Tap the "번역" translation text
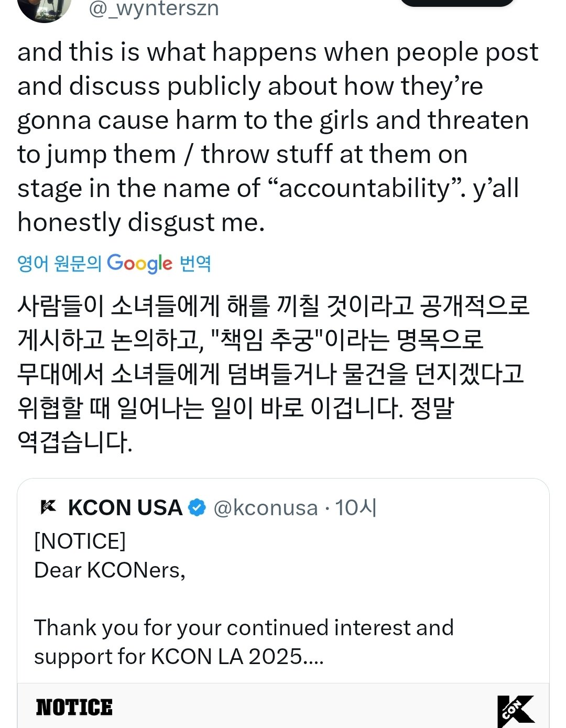Image resolution: width=566 pixels, height=728 pixels. point(195,263)
